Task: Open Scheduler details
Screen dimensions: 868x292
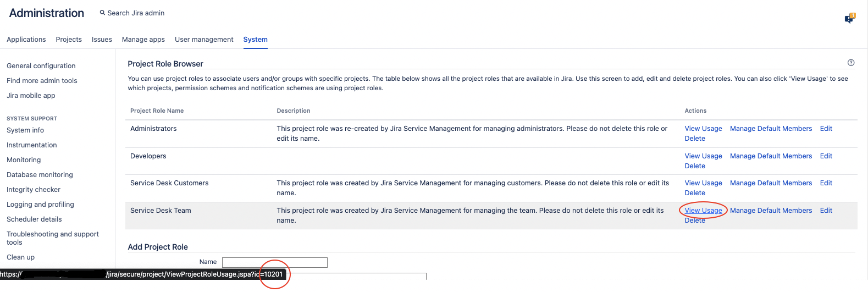Action: tap(34, 219)
